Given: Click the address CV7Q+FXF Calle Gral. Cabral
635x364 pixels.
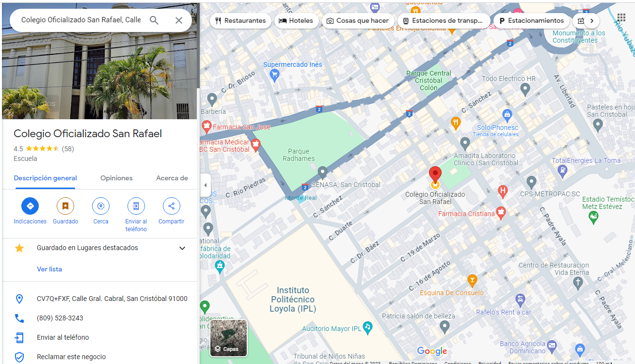Looking at the screenshot, I should (x=112, y=299).
